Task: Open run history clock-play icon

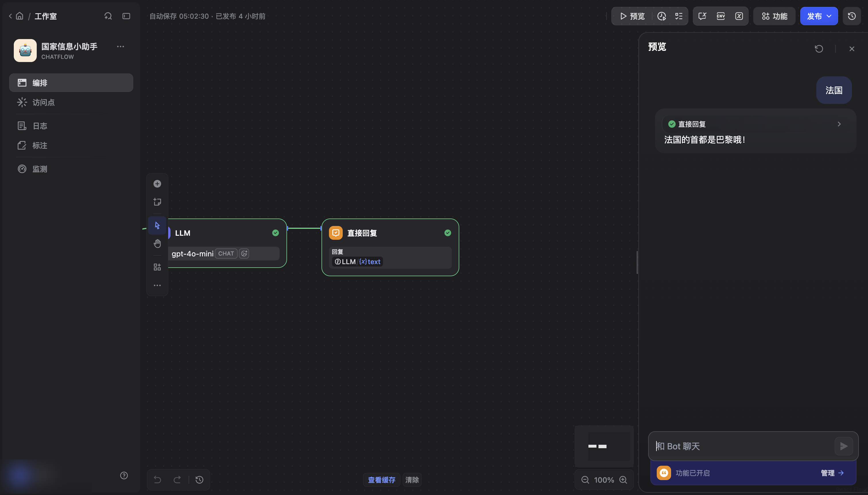Action: click(x=661, y=16)
